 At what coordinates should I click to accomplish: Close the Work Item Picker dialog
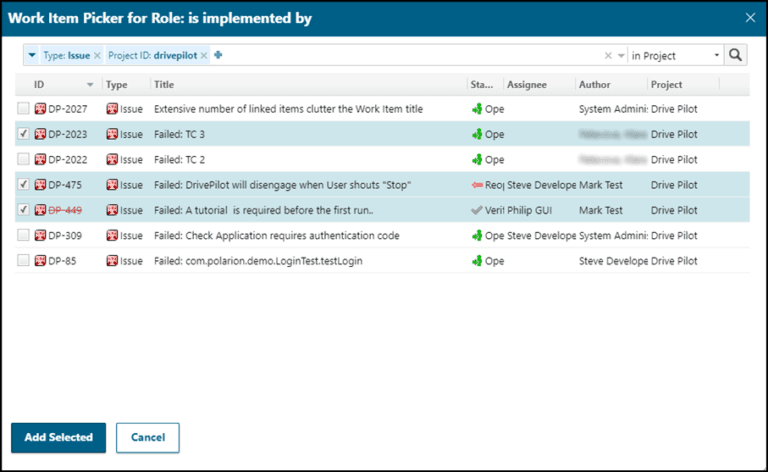751,17
